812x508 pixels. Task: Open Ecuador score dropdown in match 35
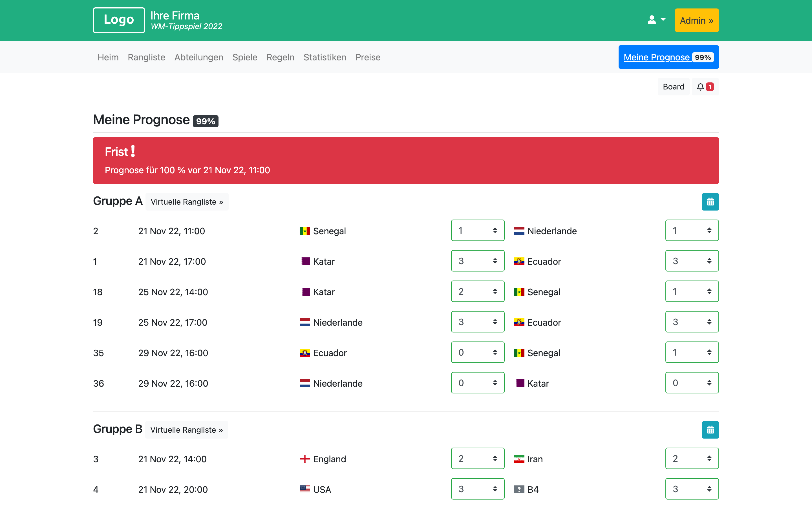[477, 352]
